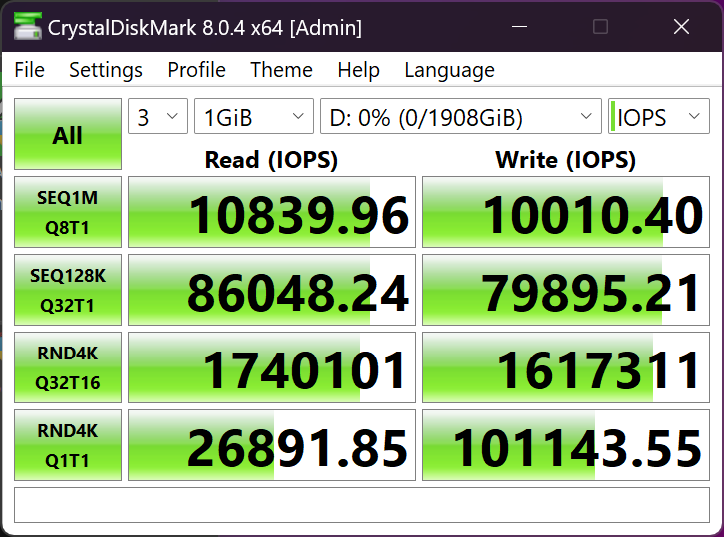Screen dimensions: 724x537
Task: Open the Theme menu
Action: pos(281,70)
